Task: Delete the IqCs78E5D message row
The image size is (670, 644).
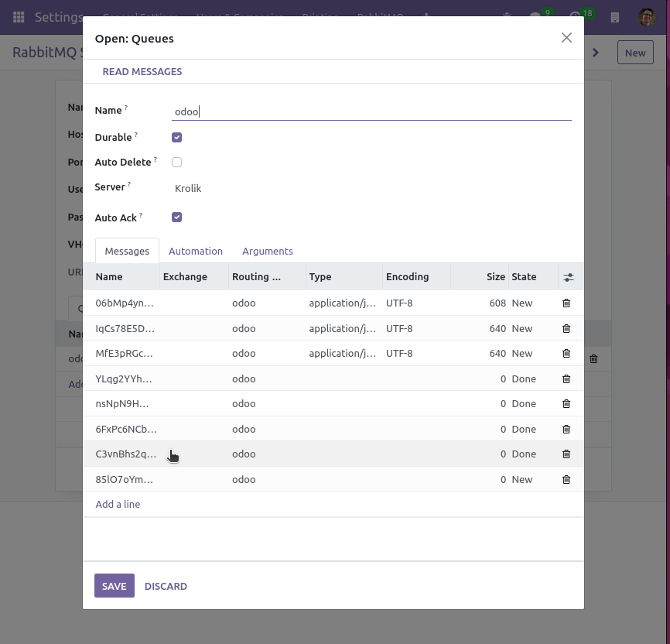Action: (566, 328)
